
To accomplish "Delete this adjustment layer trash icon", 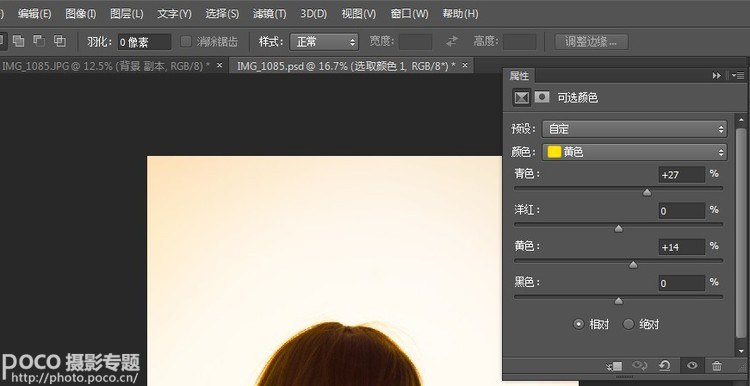I will pyautogui.click(x=717, y=366).
